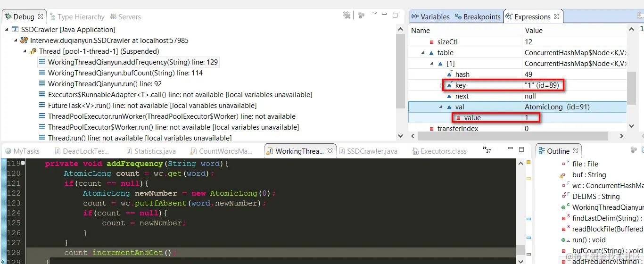Open the Statistics.java editor tab
This screenshot has width=644, height=264.
click(150, 151)
